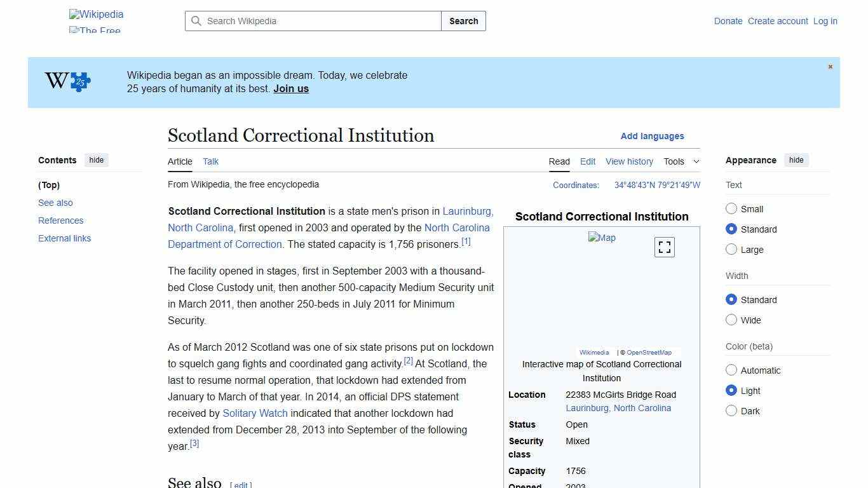Image resolution: width=868 pixels, height=488 pixels.
Task: Click the Wikimedia link below the map
Action: pos(593,352)
